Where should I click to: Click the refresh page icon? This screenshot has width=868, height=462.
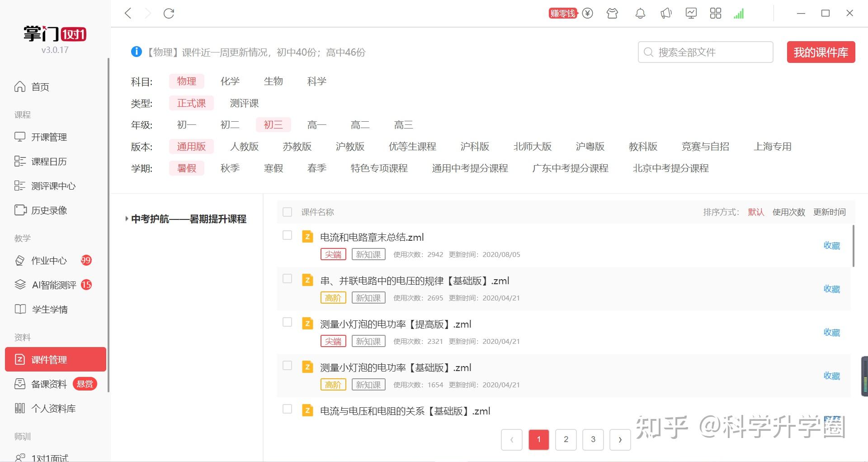(169, 13)
